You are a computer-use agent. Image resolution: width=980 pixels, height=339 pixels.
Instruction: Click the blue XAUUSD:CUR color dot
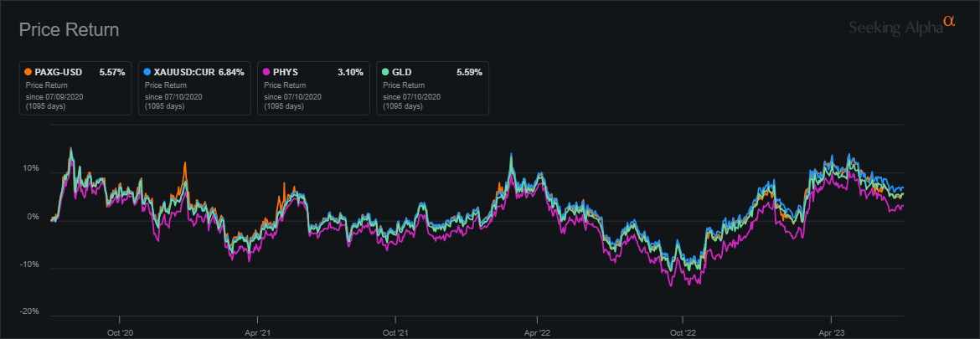pyautogui.click(x=147, y=73)
